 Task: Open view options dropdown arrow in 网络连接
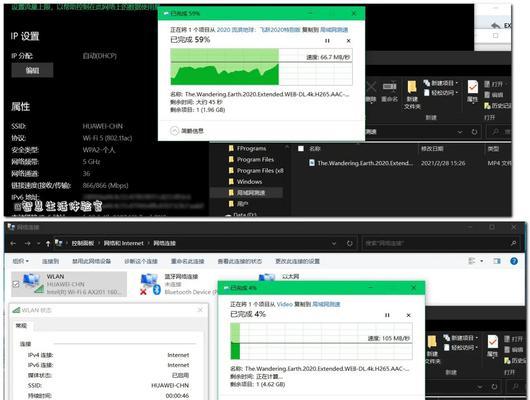point(482,261)
